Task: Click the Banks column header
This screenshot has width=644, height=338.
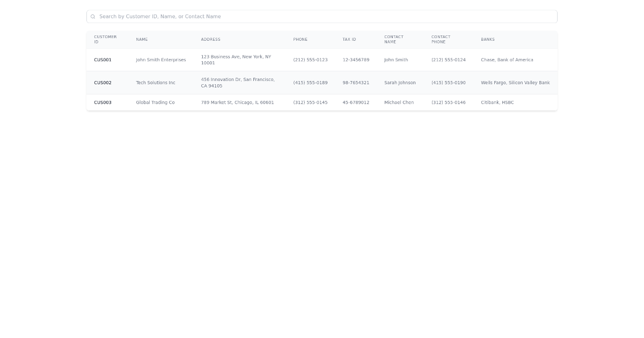Action: point(488,40)
